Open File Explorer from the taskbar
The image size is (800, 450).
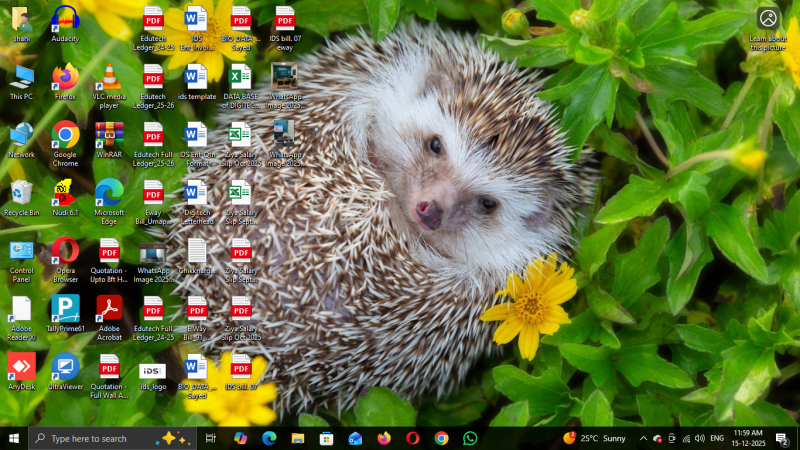298,438
